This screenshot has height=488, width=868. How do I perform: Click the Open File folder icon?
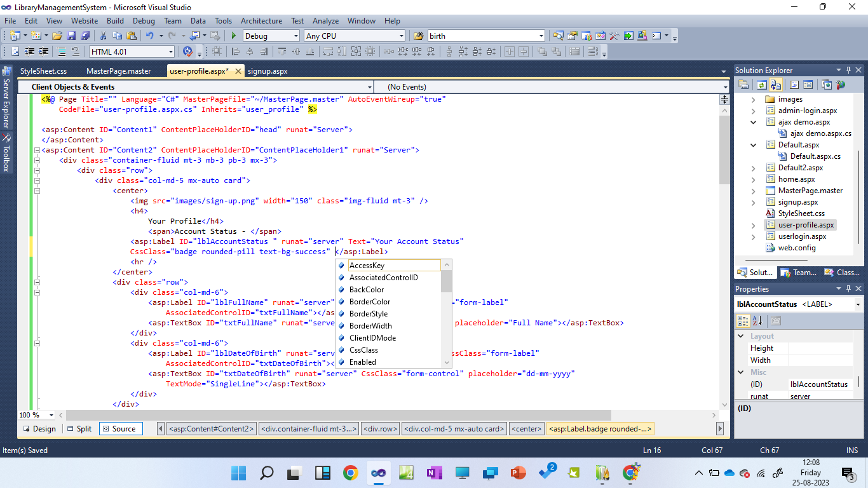click(x=57, y=36)
